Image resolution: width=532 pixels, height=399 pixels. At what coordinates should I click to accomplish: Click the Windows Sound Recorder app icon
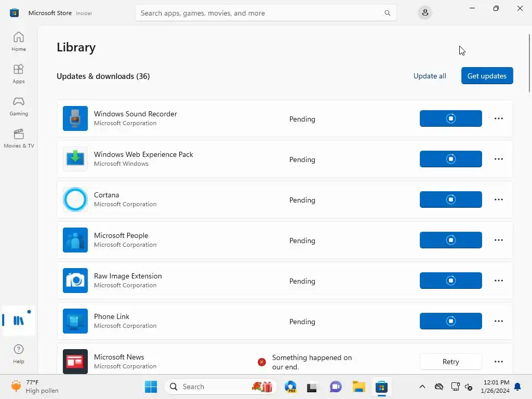75,118
